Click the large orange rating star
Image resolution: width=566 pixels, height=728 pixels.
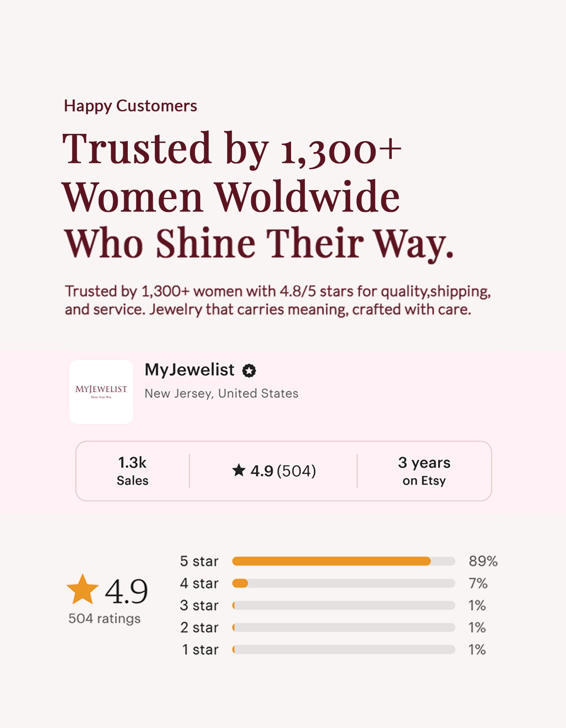pyautogui.click(x=82, y=590)
